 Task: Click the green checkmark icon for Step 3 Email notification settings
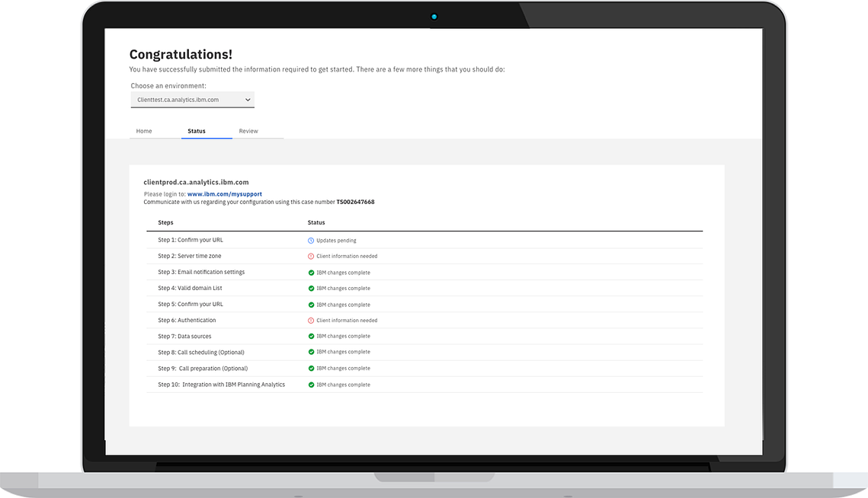[x=311, y=273]
